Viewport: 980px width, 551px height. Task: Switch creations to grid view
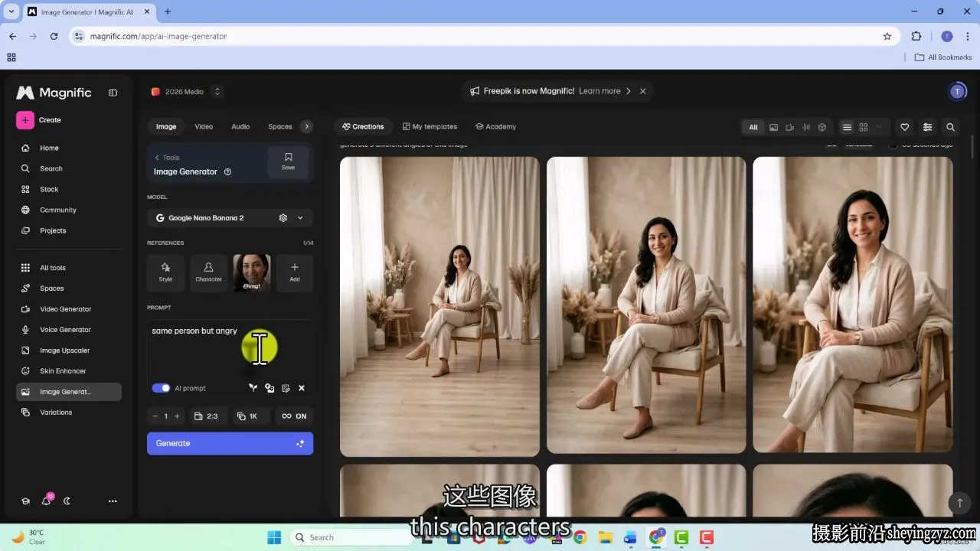(x=864, y=127)
